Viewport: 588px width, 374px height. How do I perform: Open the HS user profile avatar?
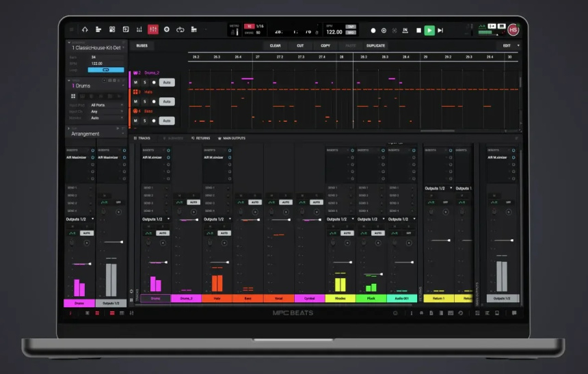tap(513, 29)
